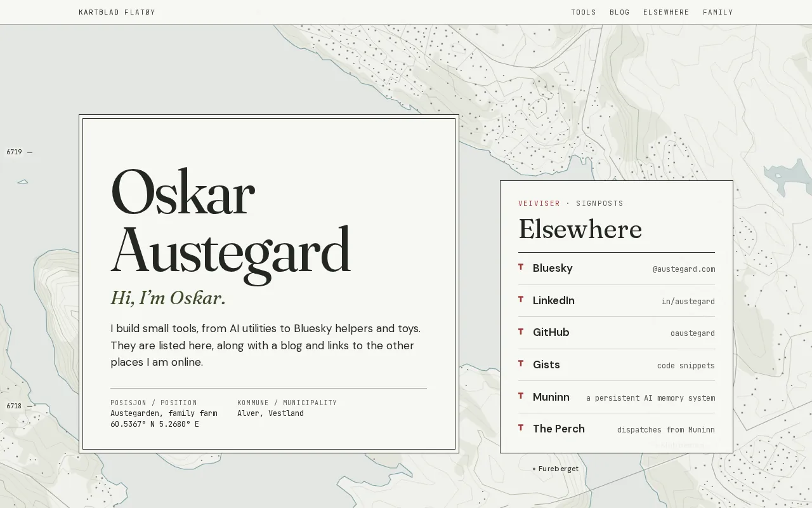Go to Elsewhere in top navigation

(x=666, y=12)
